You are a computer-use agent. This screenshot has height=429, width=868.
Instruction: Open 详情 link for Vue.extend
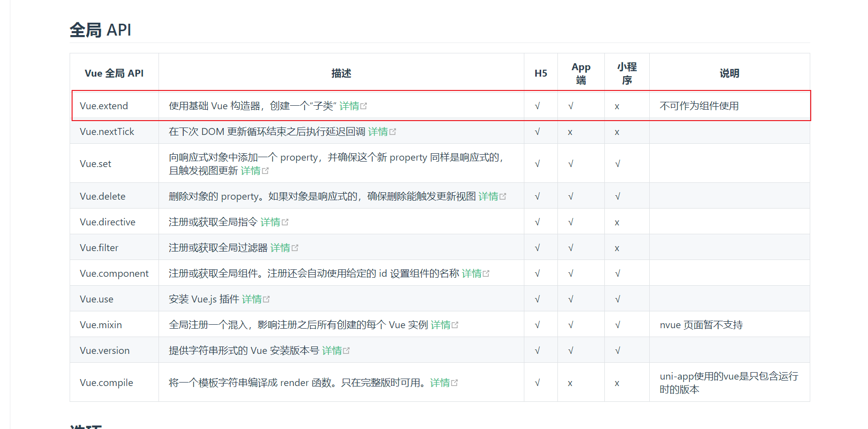(x=349, y=106)
